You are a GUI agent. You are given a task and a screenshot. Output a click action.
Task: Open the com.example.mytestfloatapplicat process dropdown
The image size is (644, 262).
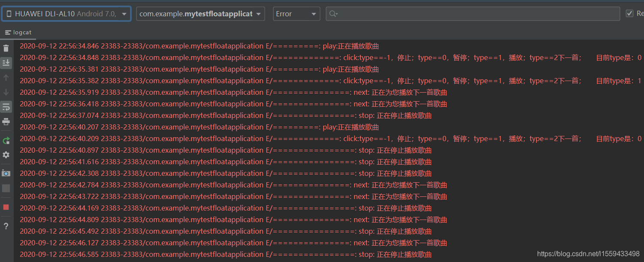200,13
